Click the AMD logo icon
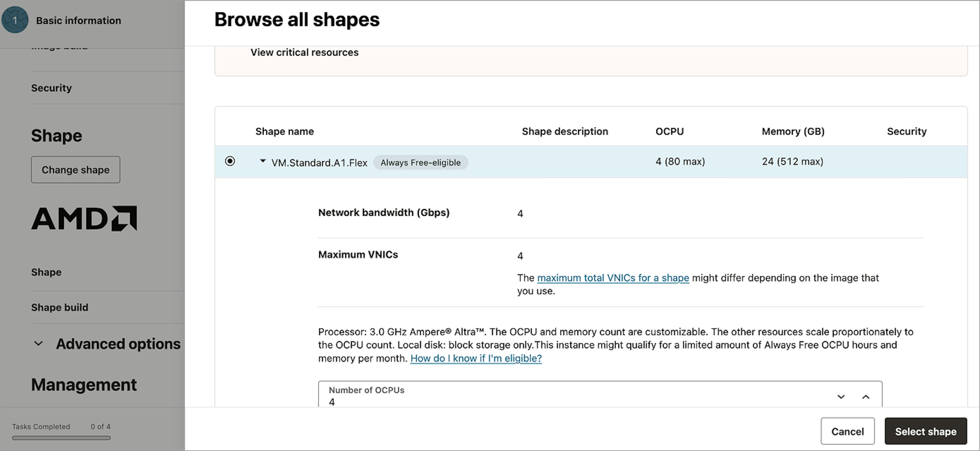This screenshot has width=980, height=451. click(84, 218)
